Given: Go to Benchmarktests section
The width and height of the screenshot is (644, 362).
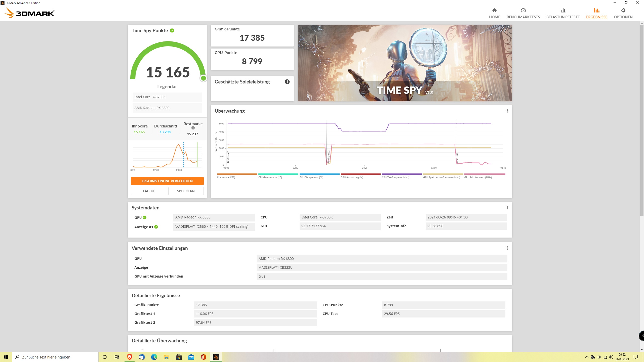Looking at the screenshot, I should tap(523, 13).
